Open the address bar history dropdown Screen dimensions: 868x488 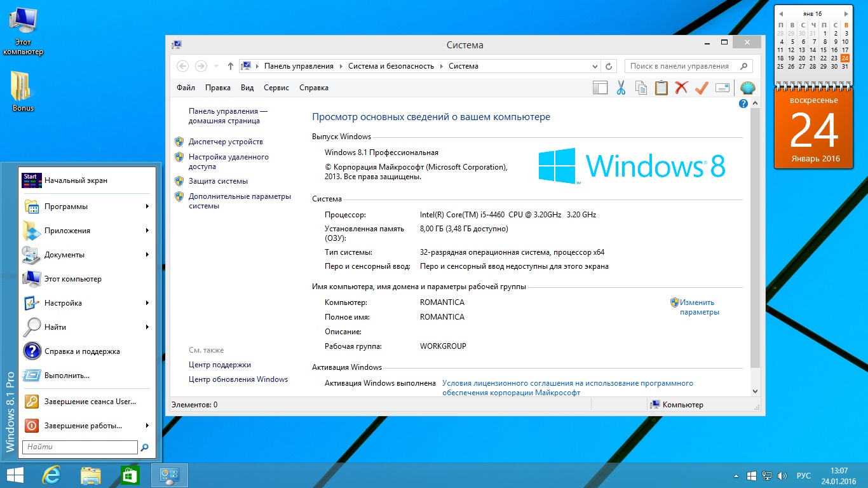(x=595, y=66)
